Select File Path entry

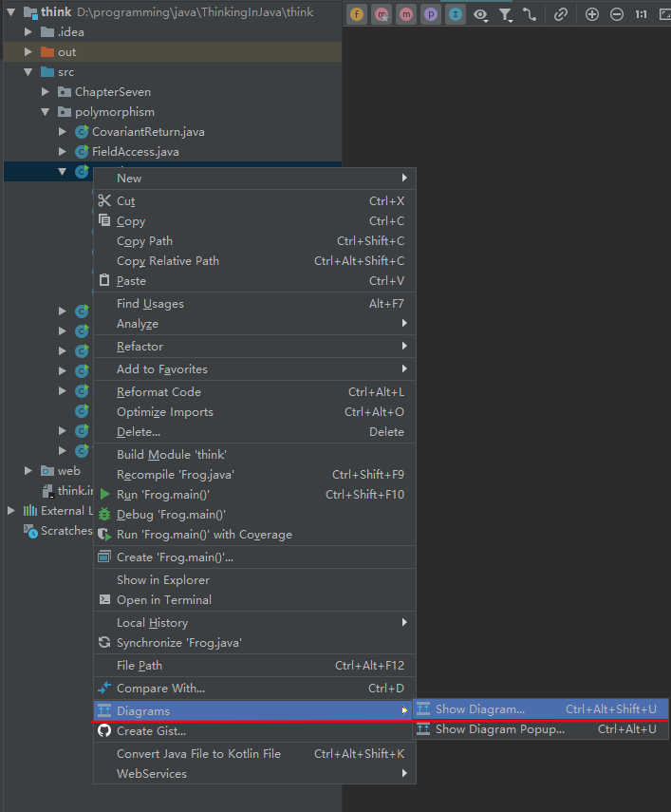[x=254, y=666]
